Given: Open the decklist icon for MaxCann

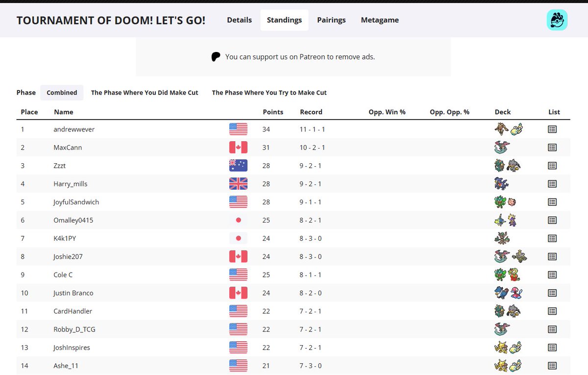Looking at the screenshot, I should click(552, 148).
